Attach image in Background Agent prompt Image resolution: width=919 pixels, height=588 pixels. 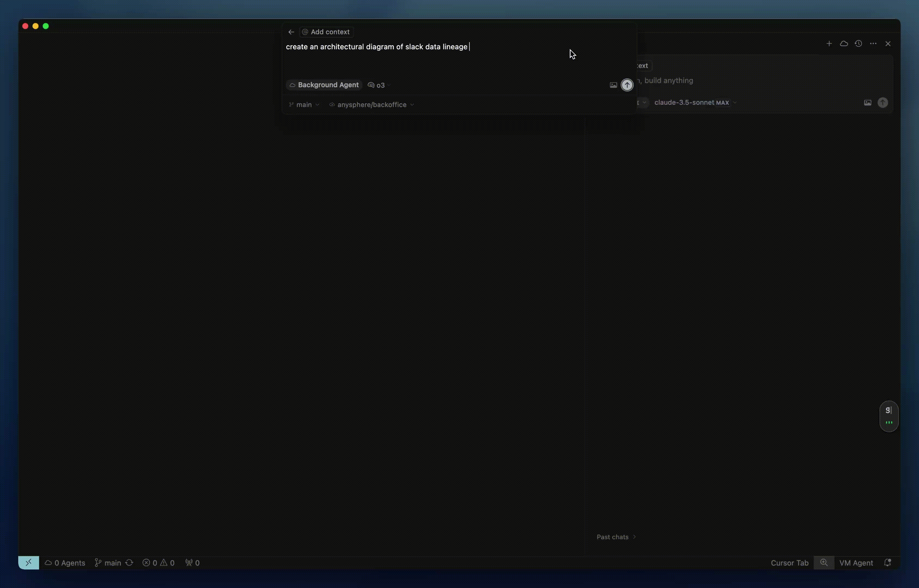point(613,85)
